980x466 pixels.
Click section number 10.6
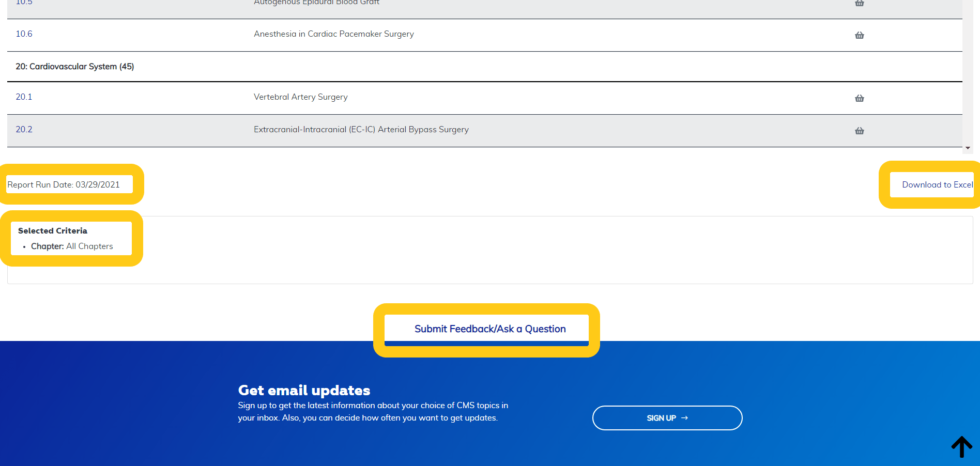pyautogui.click(x=24, y=34)
